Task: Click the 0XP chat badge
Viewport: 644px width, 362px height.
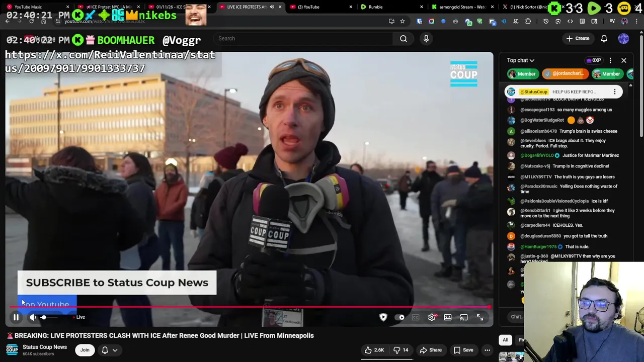Action: click(593, 60)
